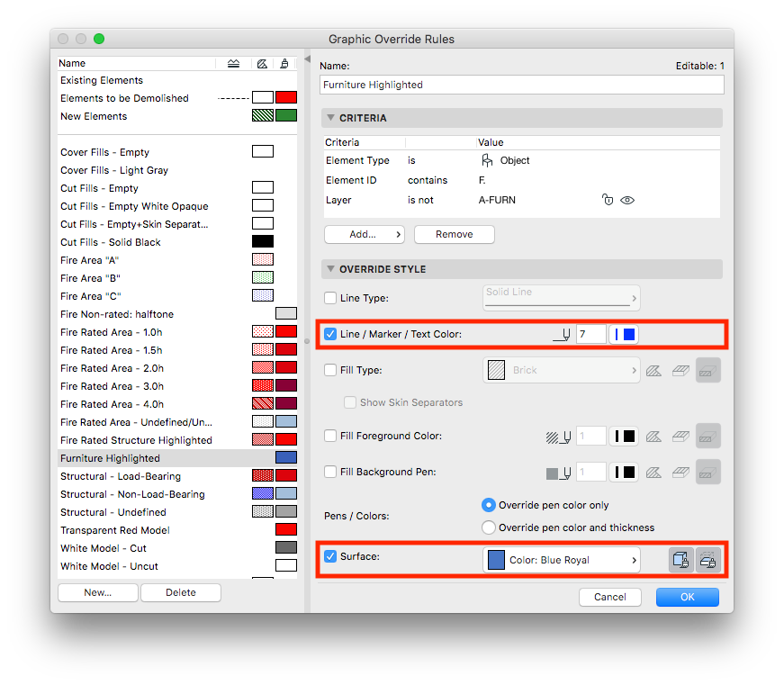Click the rightmost icon in Surface row
Viewport: 784px width, 685px height.
pyautogui.click(x=708, y=560)
